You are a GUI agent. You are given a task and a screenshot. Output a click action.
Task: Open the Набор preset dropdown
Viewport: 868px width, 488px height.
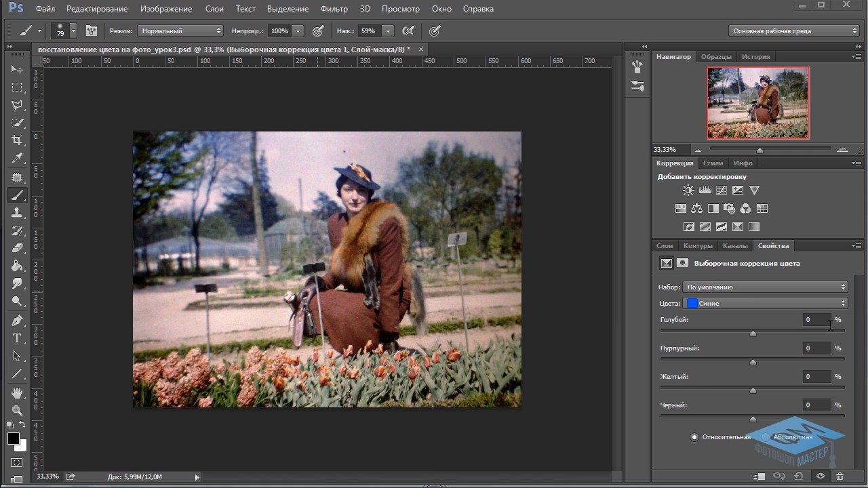click(x=765, y=287)
